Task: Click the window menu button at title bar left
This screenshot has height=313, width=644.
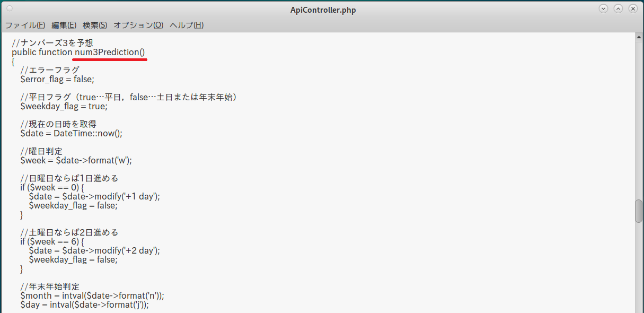Action: point(10,9)
